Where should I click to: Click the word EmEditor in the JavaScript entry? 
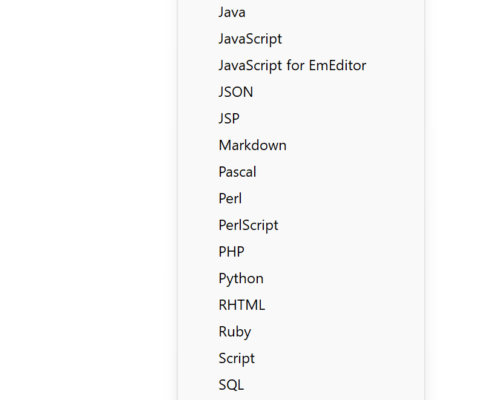pyautogui.click(x=337, y=65)
